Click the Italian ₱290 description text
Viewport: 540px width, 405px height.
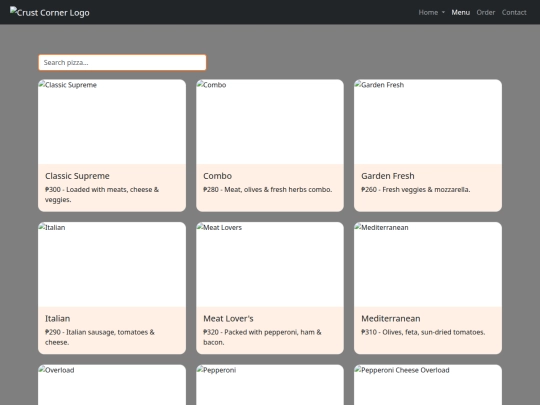pos(100,337)
